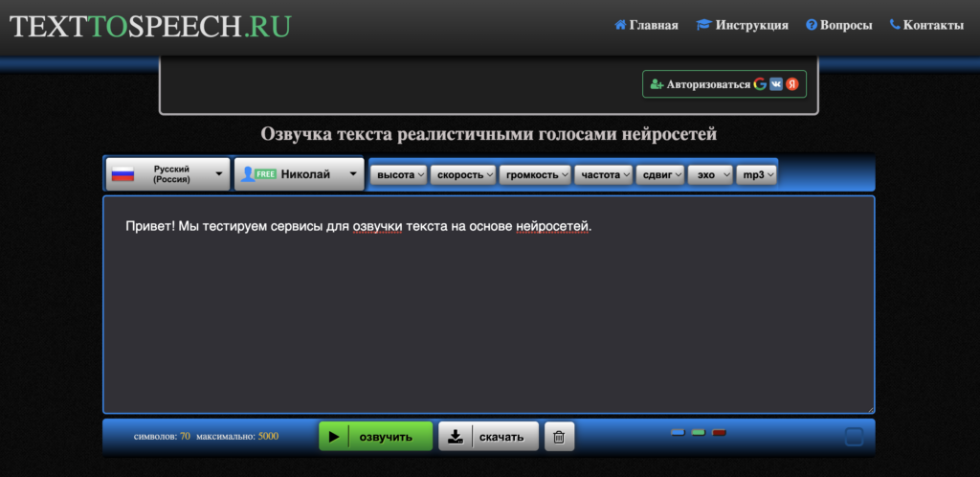
Task: Sign in with the Yandex icon
Action: (x=791, y=84)
